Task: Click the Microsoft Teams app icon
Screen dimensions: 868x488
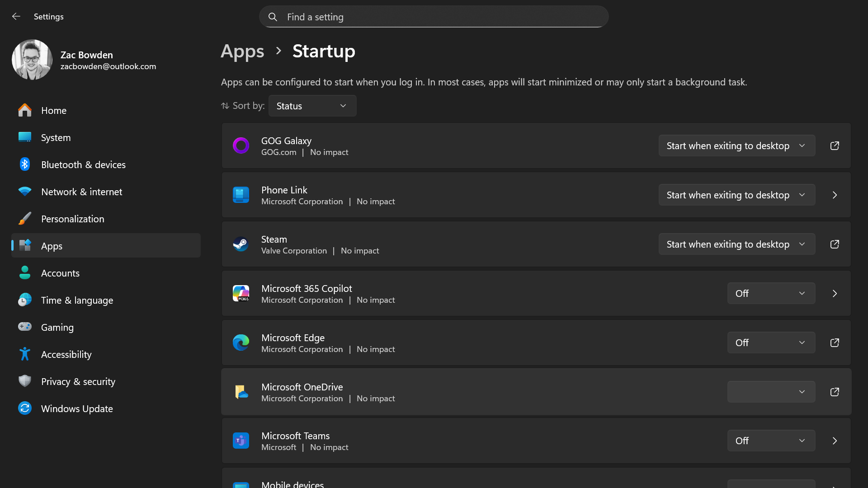Action: [x=241, y=441]
